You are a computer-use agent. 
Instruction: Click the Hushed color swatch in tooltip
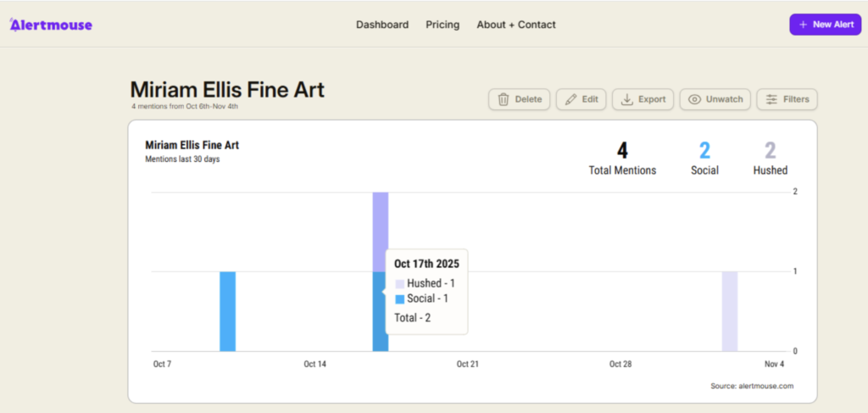[399, 283]
